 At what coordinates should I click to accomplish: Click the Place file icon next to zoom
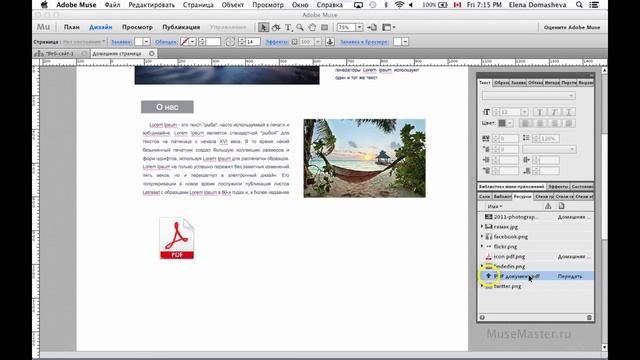[x=372, y=27]
